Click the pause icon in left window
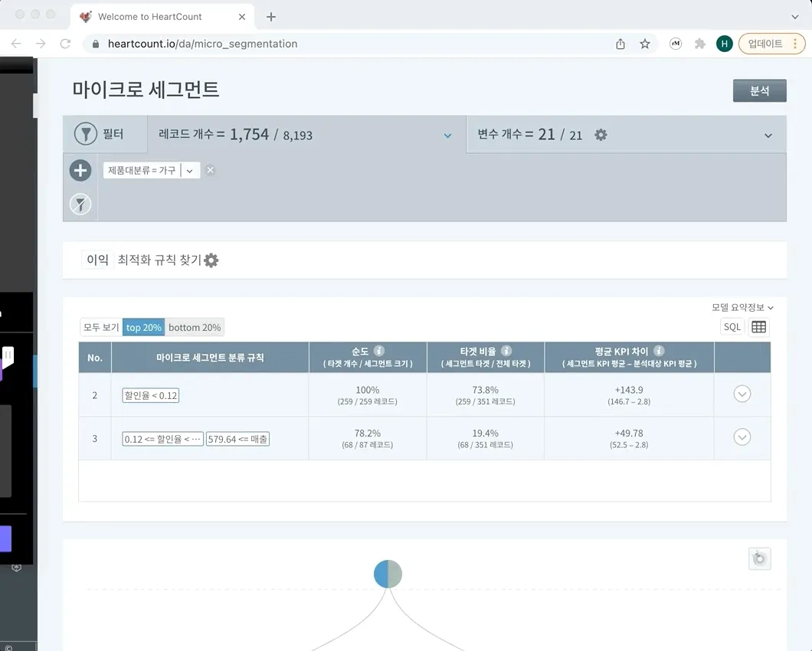This screenshot has width=812, height=651. (8, 355)
